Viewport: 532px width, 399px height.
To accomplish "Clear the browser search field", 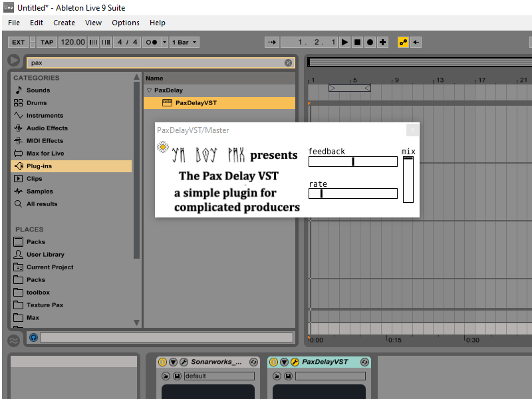I will (x=288, y=63).
